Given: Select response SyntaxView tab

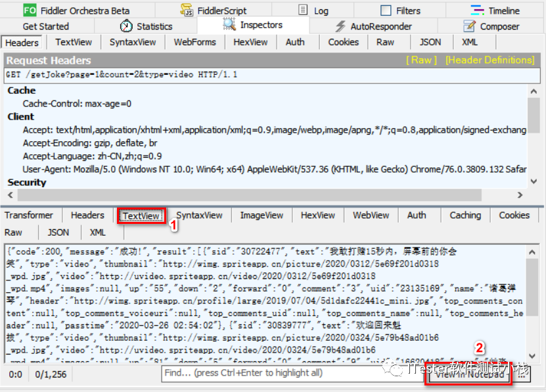Looking at the screenshot, I should [199, 215].
